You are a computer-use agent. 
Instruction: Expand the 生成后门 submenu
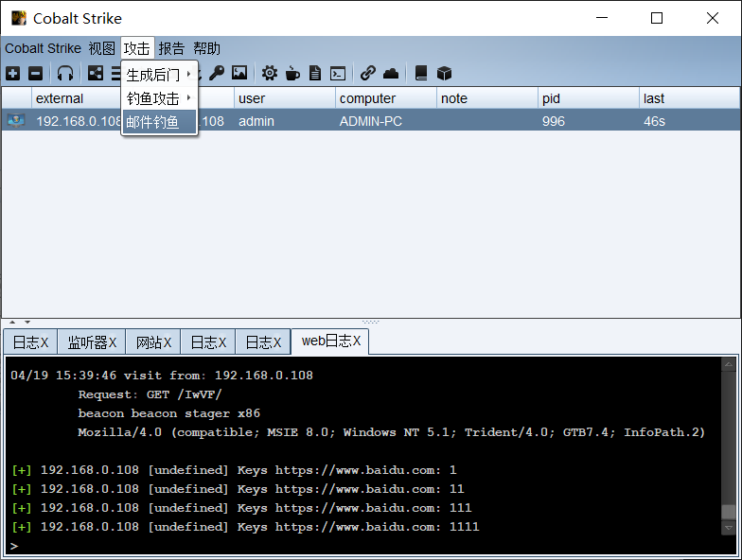[159, 75]
